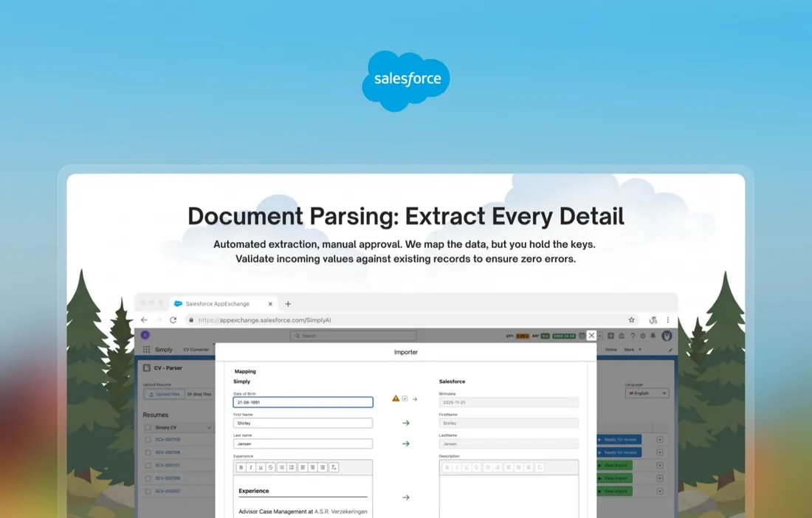Click the Date of Birth warning triangle icon
Screen dimensions: 812x518
coord(396,398)
